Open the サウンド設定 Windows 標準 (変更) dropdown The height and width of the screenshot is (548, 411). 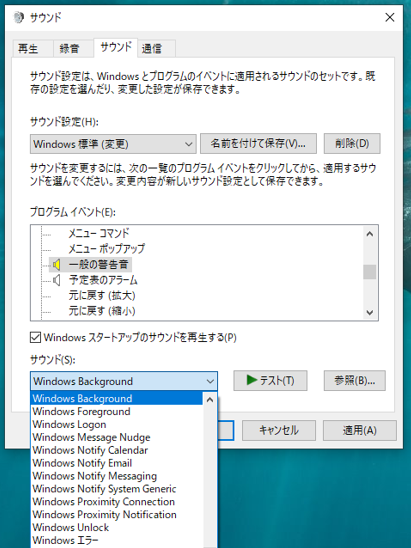click(x=113, y=144)
